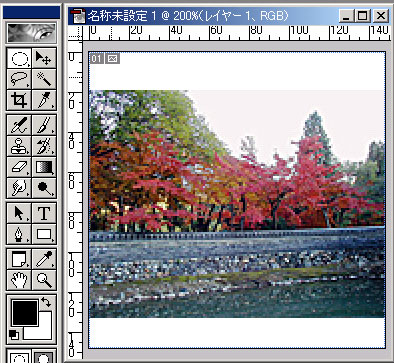Select the Rectangle shape tool

(44, 234)
